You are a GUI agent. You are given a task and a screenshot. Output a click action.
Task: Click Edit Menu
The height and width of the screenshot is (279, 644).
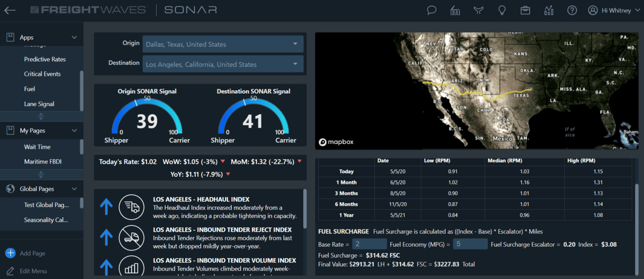coord(33,271)
